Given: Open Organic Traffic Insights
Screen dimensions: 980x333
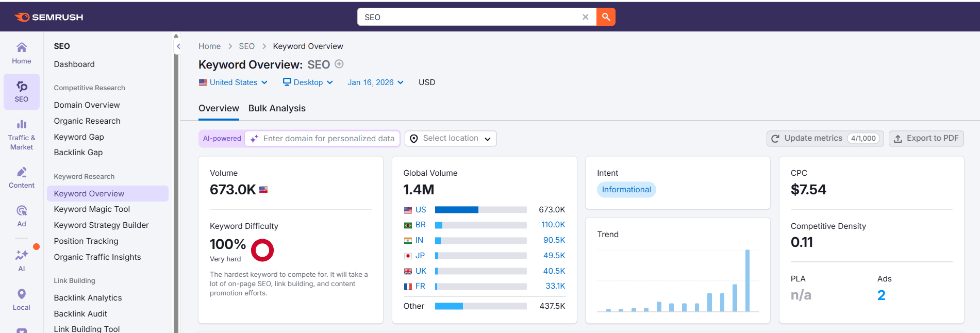Looking at the screenshot, I should tap(97, 257).
